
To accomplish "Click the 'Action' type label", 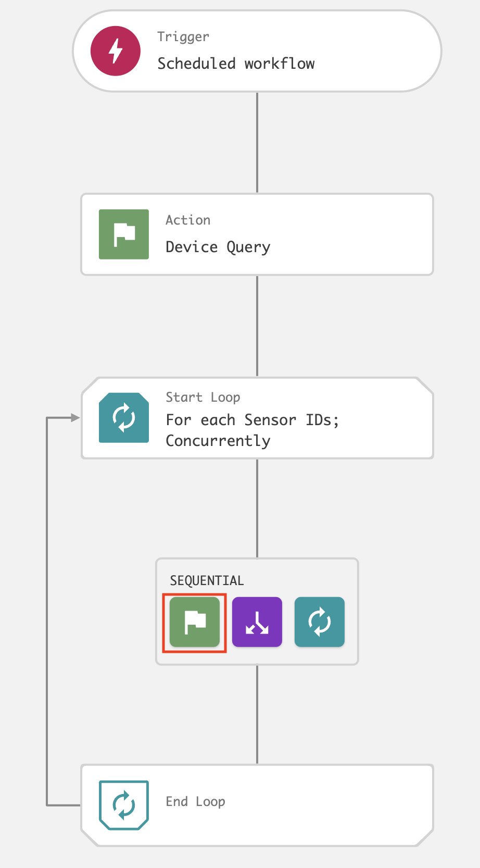I will 188,220.
